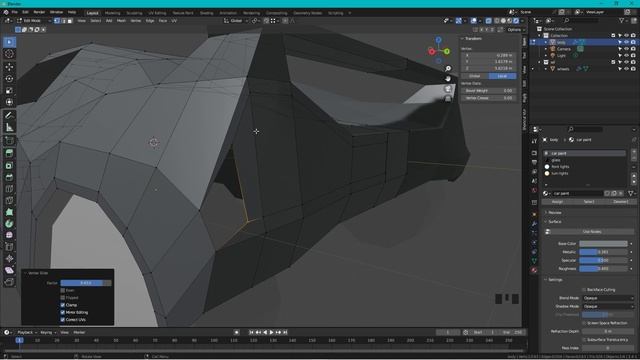Select the Scale tool
This screenshot has height=360, width=640.
9,90
